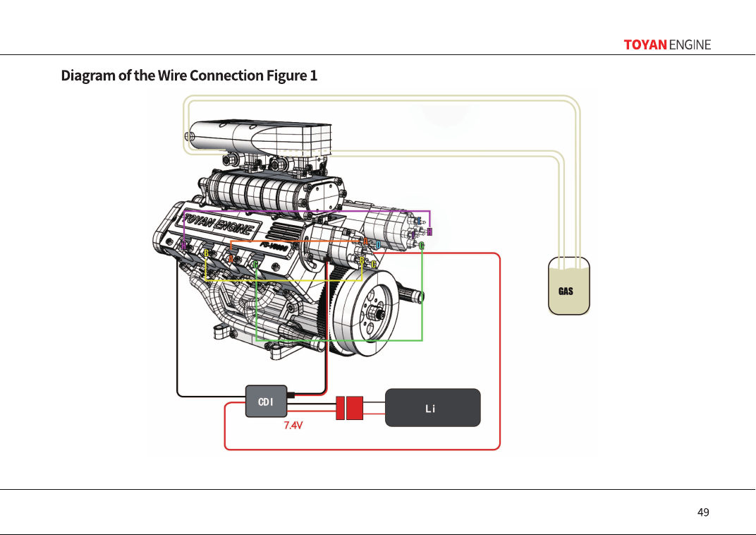Image resolution: width=756 pixels, height=535 pixels.
Task: Click purple F terminal on rear distributor
Action: tap(413, 235)
